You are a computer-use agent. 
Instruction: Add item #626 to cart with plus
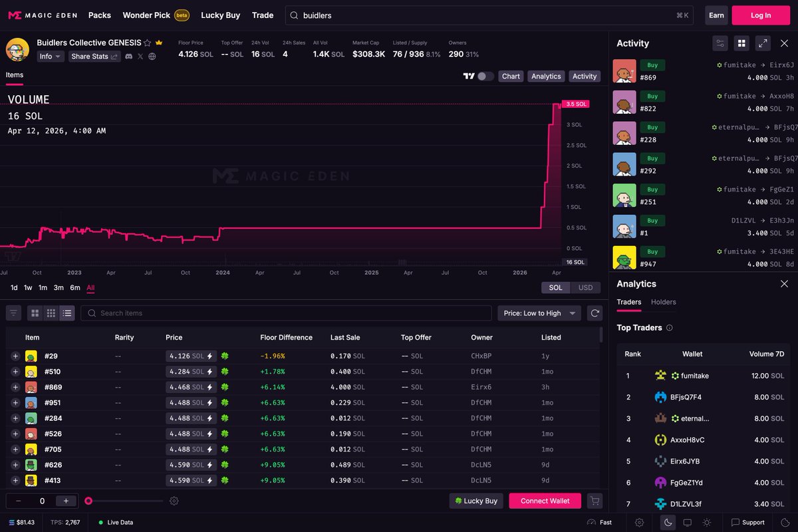[x=15, y=465]
